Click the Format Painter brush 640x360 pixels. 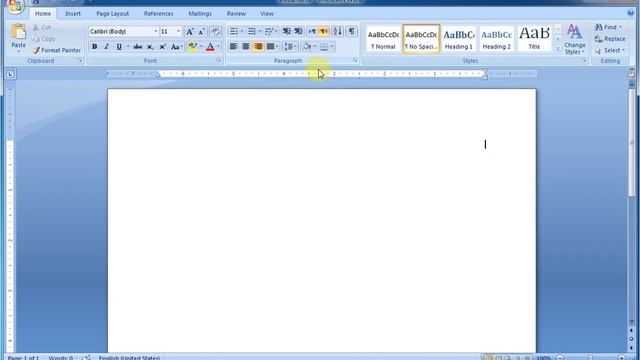click(36, 50)
